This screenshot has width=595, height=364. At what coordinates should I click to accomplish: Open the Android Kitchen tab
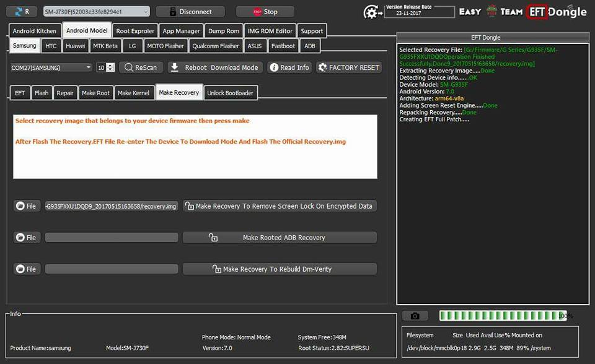click(x=35, y=31)
